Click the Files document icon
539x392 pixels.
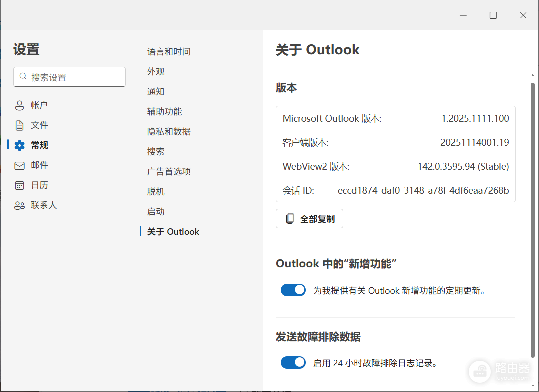coord(19,125)
